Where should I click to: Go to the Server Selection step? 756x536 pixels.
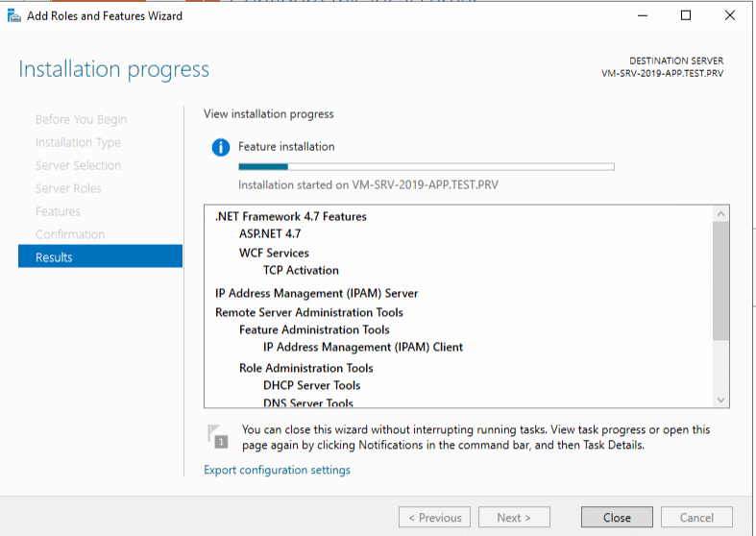click(78, 165)
